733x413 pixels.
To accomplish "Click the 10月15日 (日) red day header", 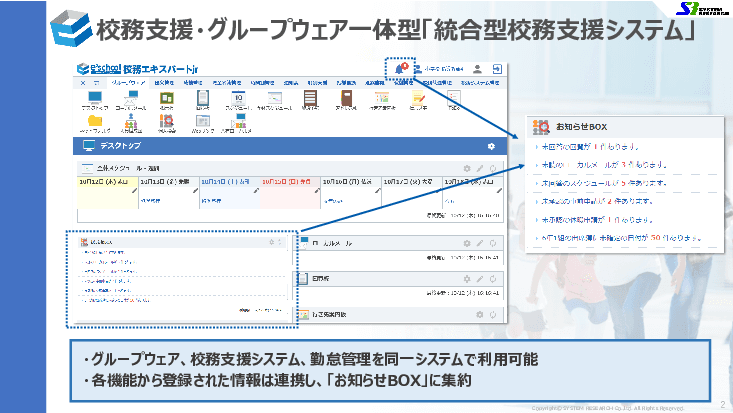I will click(287, 181).
